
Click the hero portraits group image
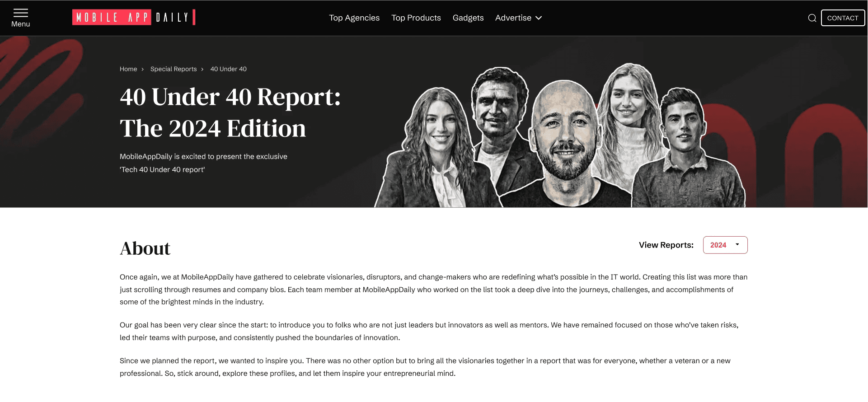pyautogui.click(x=560, y=136)
